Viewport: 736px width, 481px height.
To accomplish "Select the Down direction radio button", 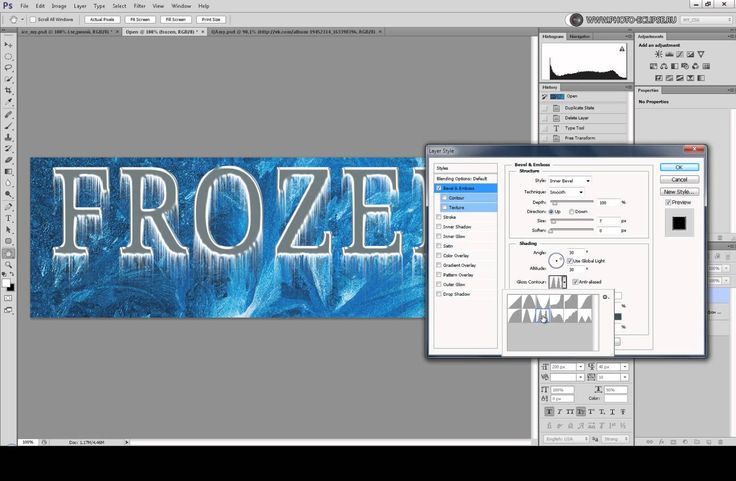I will pyautogui.click(x=571, y=212).
